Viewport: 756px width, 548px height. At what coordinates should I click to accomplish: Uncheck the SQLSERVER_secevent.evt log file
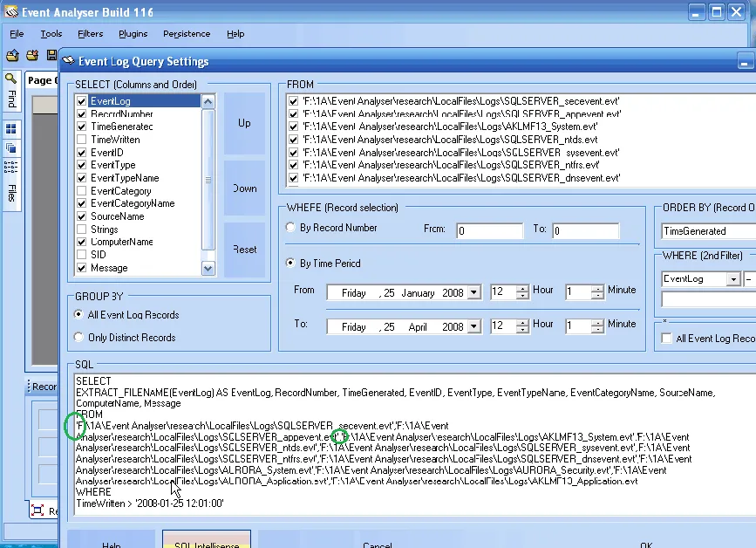(293, 101)
